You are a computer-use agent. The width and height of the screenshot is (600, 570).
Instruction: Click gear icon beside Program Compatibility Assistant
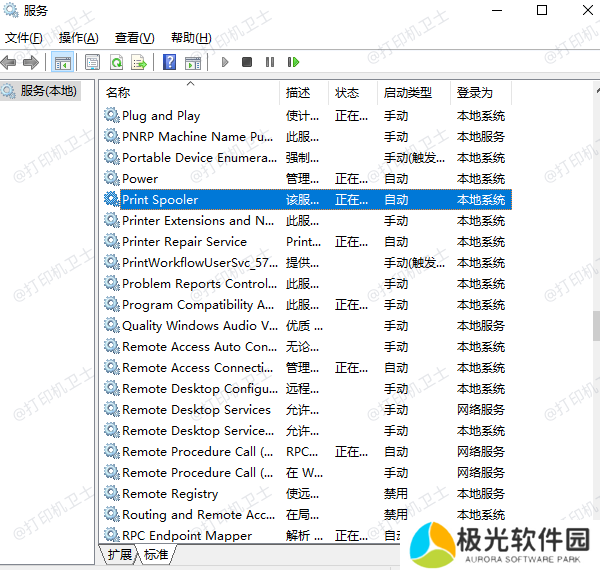click(x=112, y=304)
